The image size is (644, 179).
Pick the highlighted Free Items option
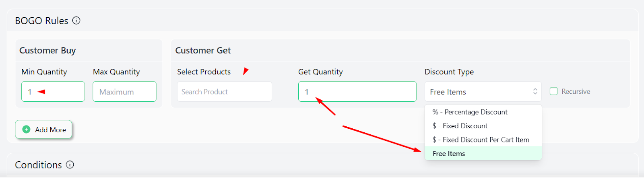tap(483, 153)
